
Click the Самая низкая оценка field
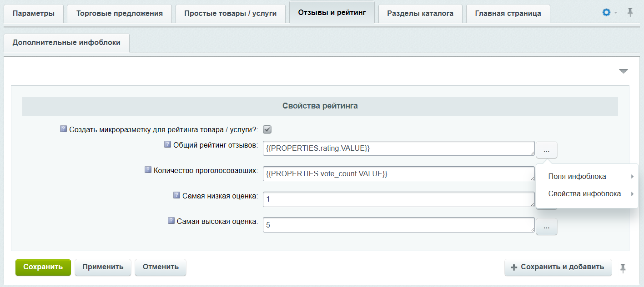click(399, 199)
